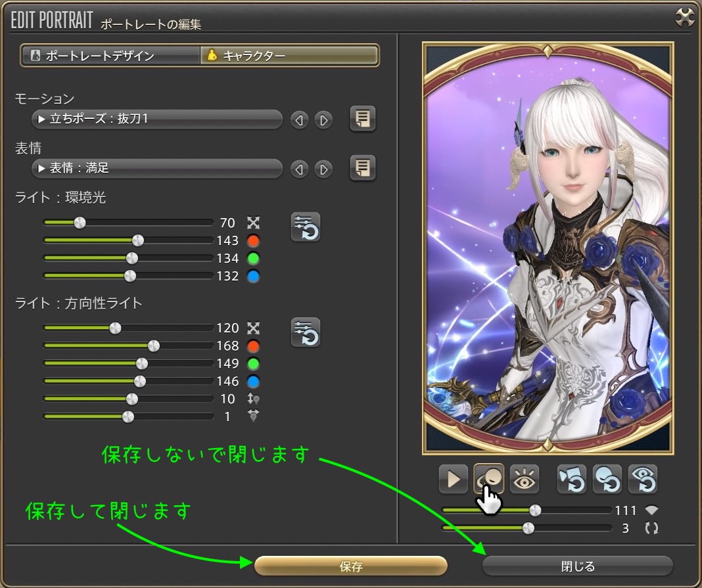The width and height of the screenshot is (702, 588).
Task: Select the previous motion arrow
Action: click(x=300, y=120)
